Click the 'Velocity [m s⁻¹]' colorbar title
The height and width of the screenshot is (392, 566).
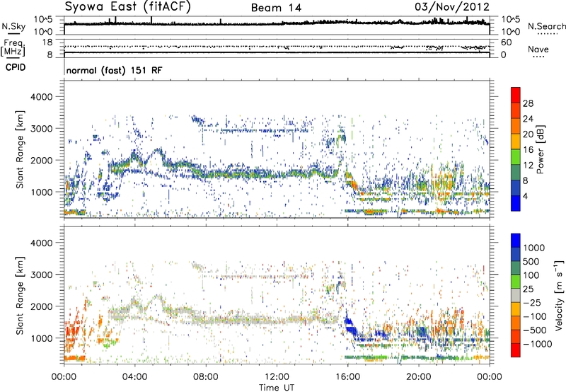[x=559, y=295]
